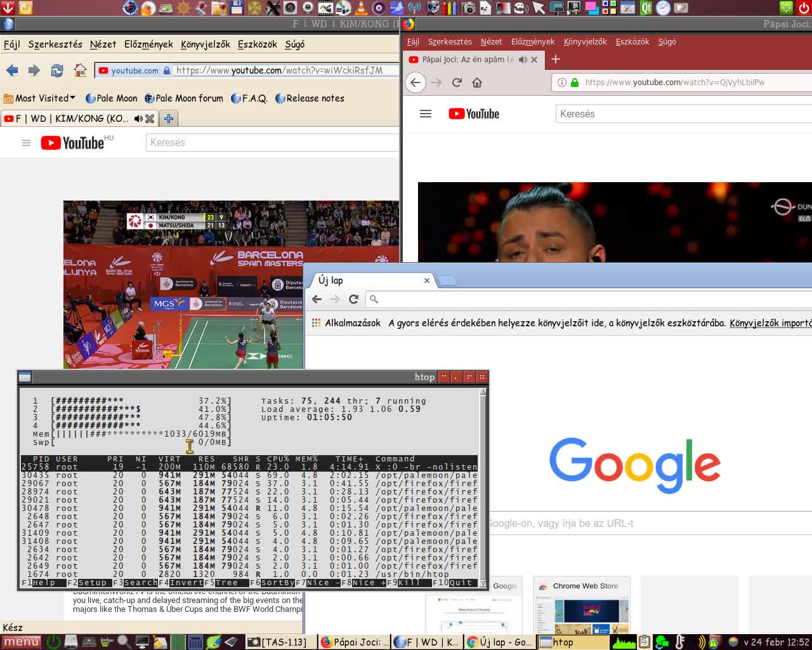The width and height of the screenshot is (812, 650).
Task: Open the VLC cone icon in top panel
Action: point(360,8)
